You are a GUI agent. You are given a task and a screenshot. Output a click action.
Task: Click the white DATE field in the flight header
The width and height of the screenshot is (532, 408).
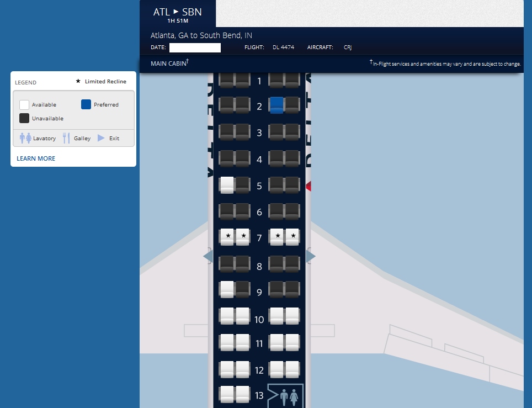point(195,47)
